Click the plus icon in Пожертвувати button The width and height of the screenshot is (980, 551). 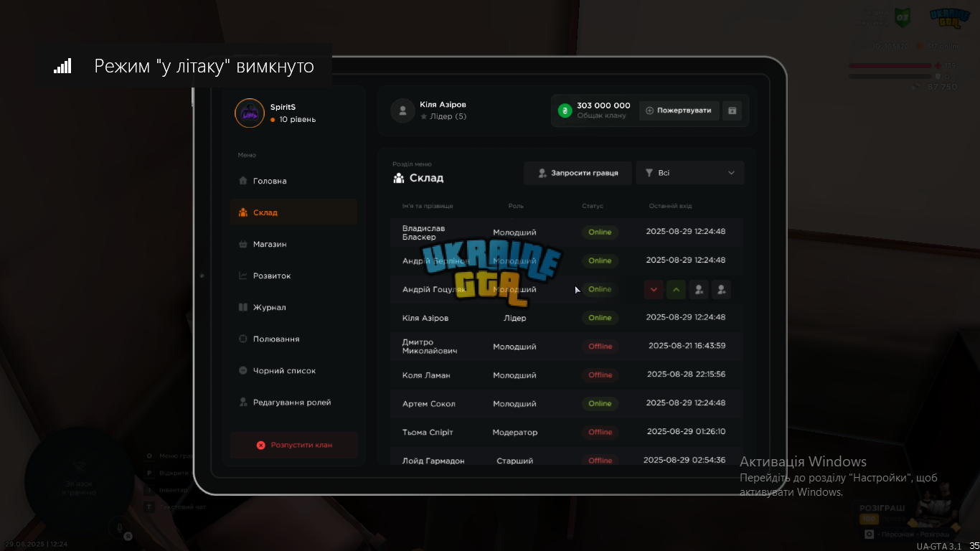pyautogui.click(x=649, y=110)
